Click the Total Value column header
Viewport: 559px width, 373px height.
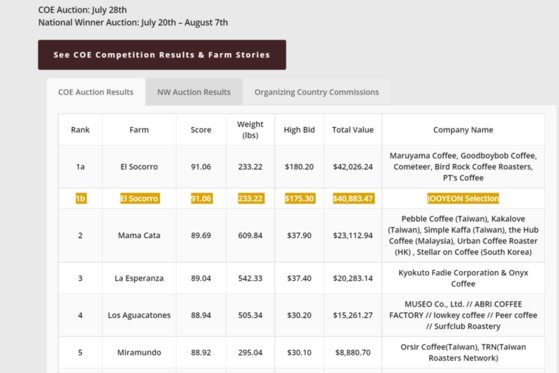(353, 130)
